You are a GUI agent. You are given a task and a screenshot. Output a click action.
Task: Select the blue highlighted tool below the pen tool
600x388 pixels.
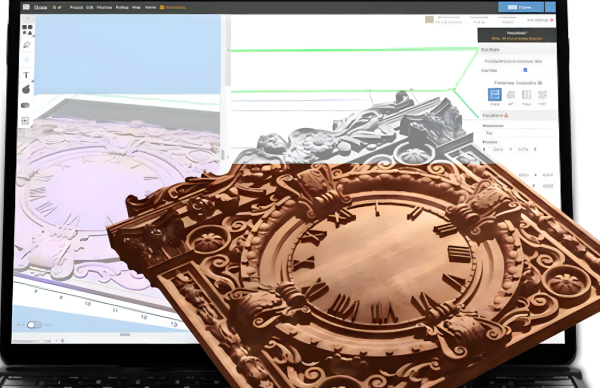(26, 59)
